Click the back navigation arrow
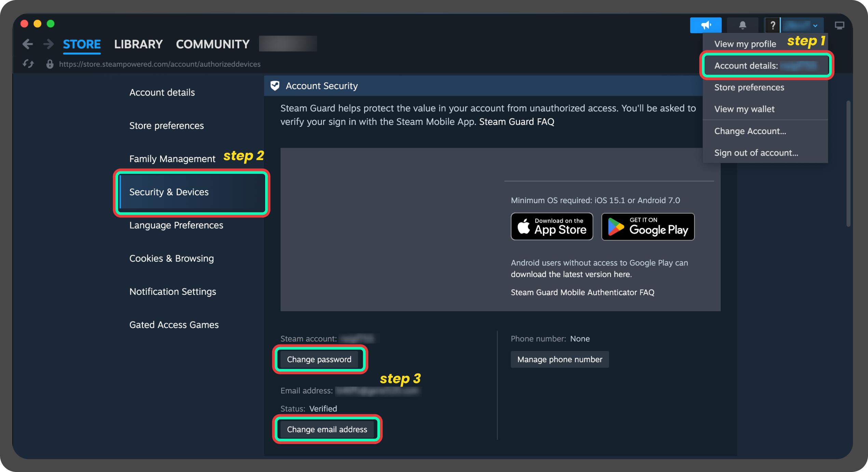The image size is (868, 472). coord(27,44)
